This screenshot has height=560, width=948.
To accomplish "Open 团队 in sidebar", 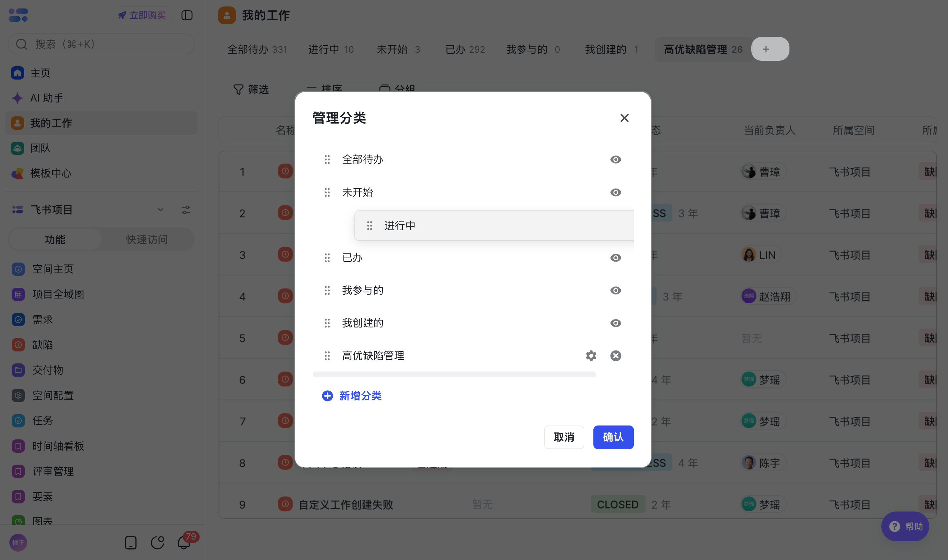I will click(x=101, y=148).
